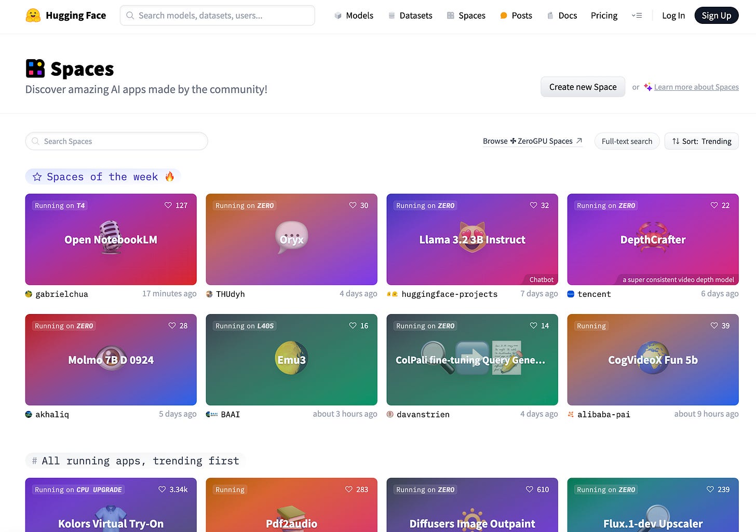Open the huggingface-projects author name
Screen dimensions: 756x532
tap(450, 294)
